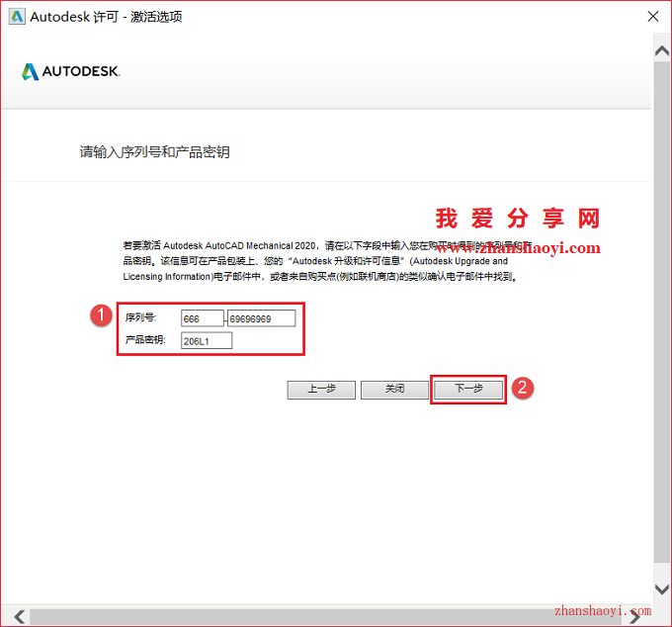Focus the serial number field 69696969

pos(262,318)
